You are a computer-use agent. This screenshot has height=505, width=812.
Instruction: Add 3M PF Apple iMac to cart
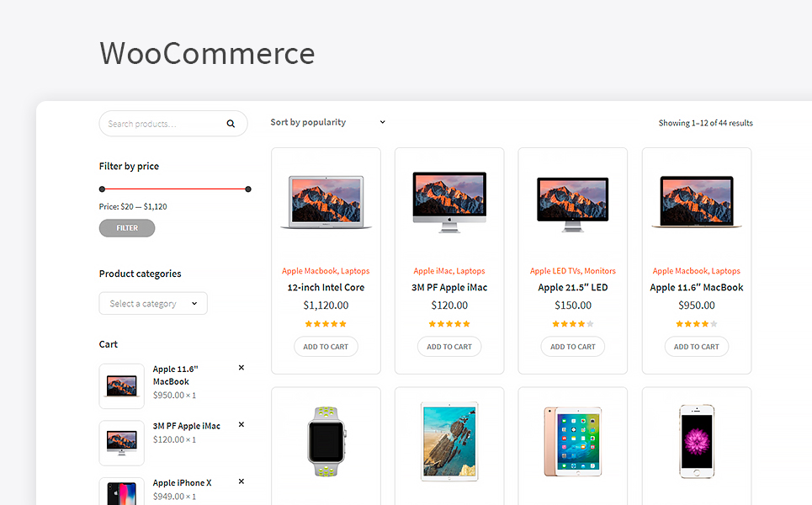[449, 347]
